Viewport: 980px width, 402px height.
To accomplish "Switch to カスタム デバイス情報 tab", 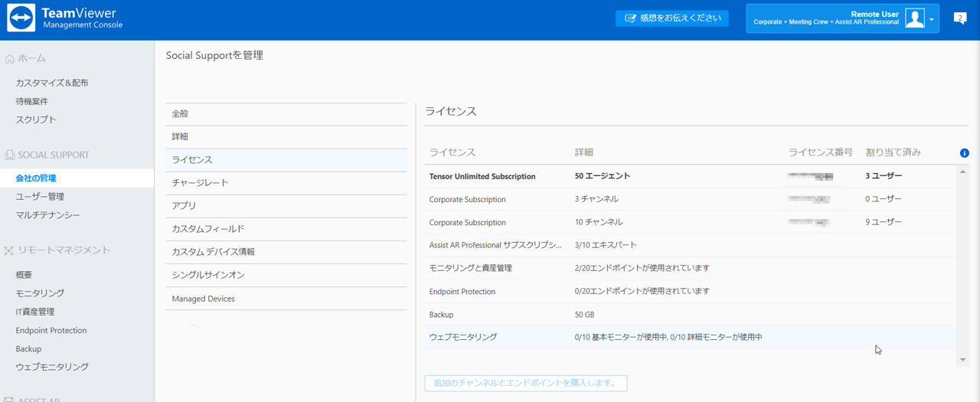I will click(x=286, y=252).
